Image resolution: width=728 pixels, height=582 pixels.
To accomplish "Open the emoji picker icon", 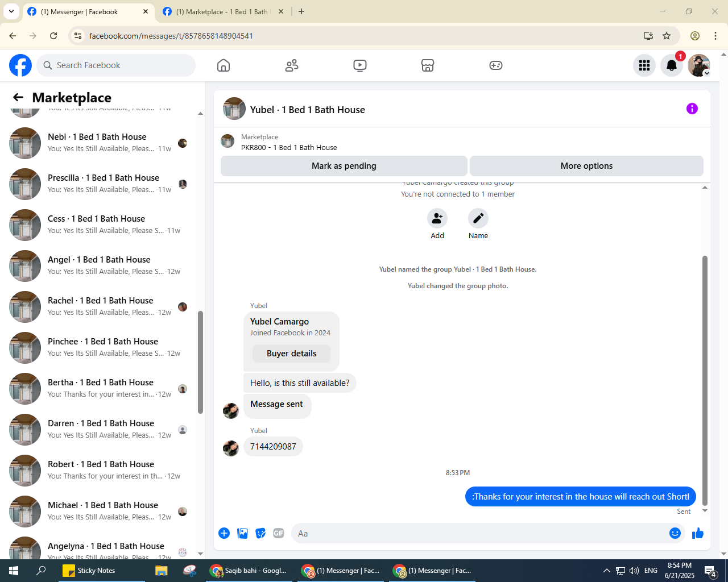I will [675, 533].
